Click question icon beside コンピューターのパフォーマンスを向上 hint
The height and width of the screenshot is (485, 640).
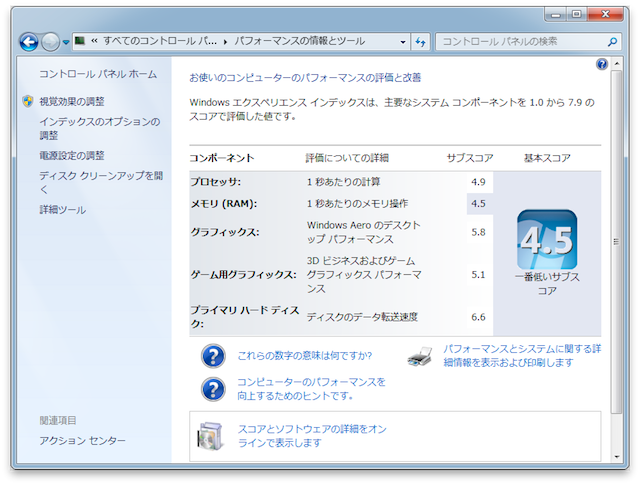pyautogui.click(x=213, y=389)
